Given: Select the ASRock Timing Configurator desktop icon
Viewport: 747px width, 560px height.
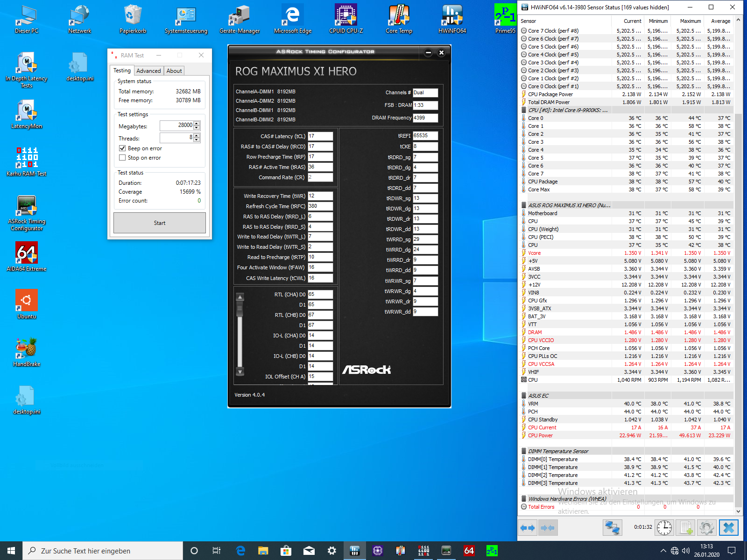Looking at the screenshot, I should pos(27,213).
